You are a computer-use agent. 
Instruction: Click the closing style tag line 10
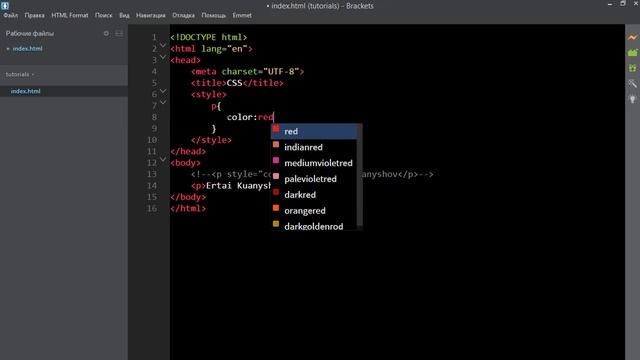coord(211,140)
